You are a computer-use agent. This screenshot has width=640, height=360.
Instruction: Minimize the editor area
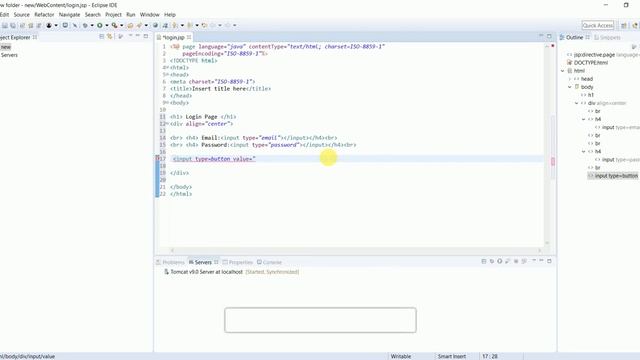coord(541,36)
